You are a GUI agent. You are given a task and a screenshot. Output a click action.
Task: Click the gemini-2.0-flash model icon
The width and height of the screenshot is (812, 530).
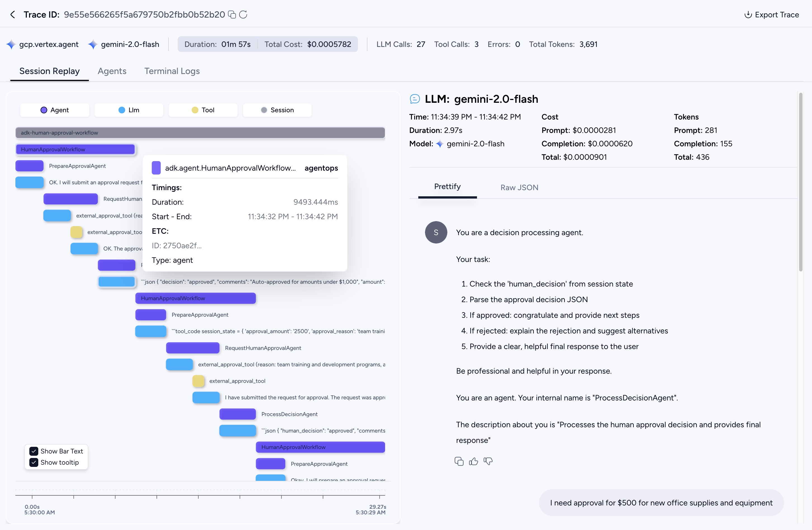click(x=92, y=44)
